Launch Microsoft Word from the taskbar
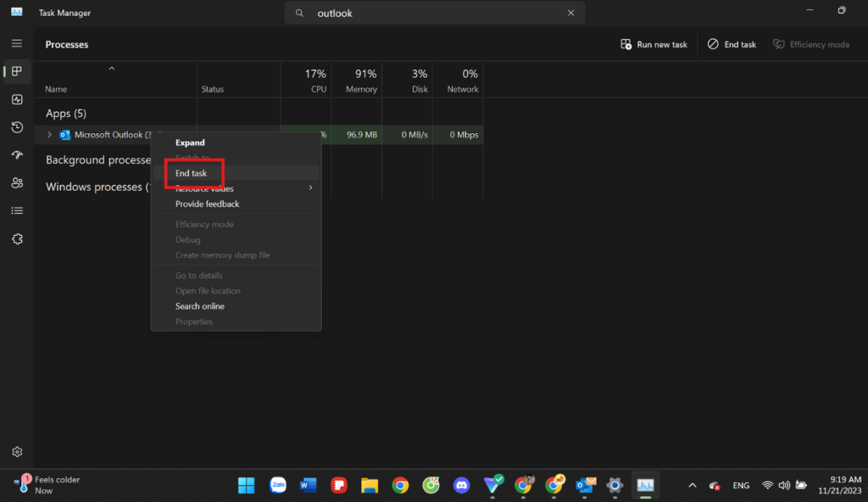 point(308,485)
